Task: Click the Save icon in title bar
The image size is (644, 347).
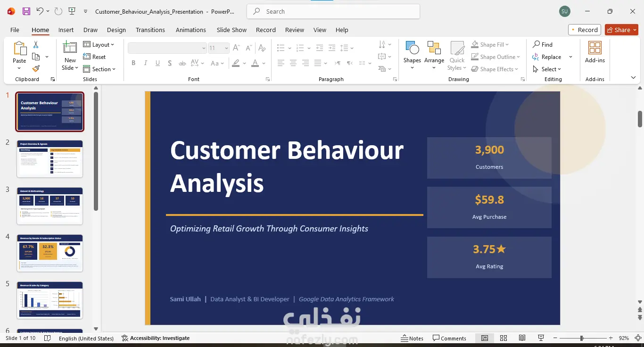Action: (26, 11)
